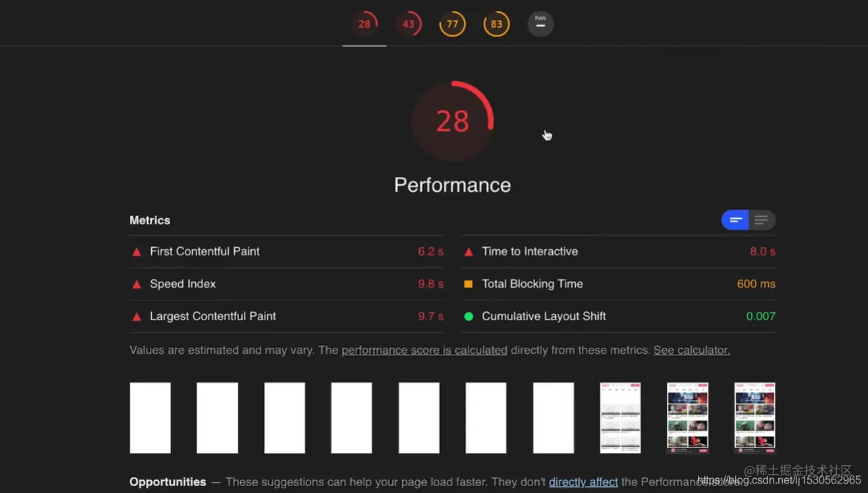Click the Largest Contentful Paint label

(213, 316)
